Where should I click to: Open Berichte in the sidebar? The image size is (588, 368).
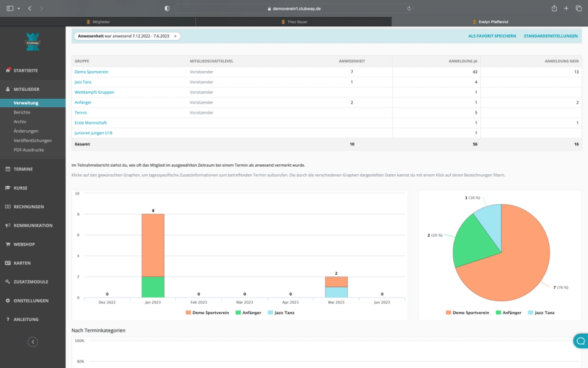tap(22, 112)
